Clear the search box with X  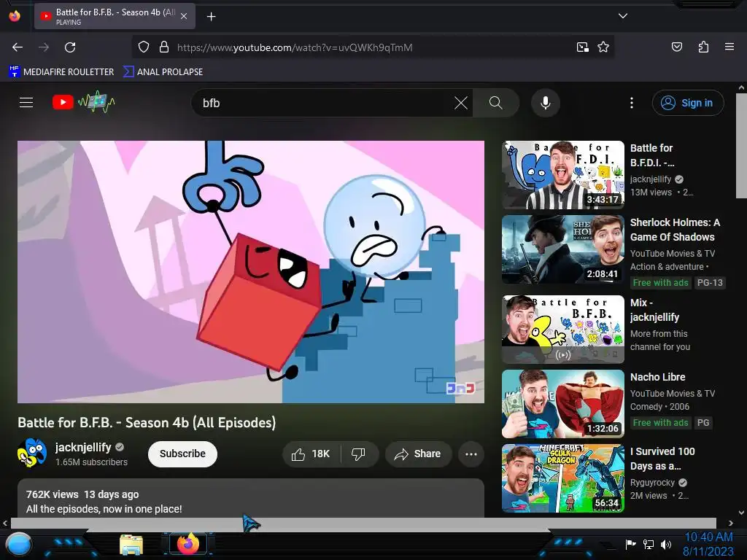pos(461,103)
